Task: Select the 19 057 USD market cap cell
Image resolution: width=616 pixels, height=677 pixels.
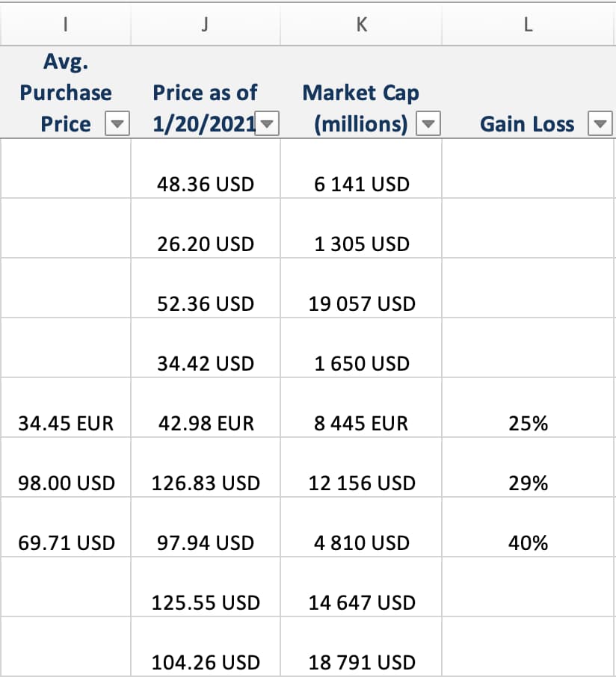Action: 362,303
